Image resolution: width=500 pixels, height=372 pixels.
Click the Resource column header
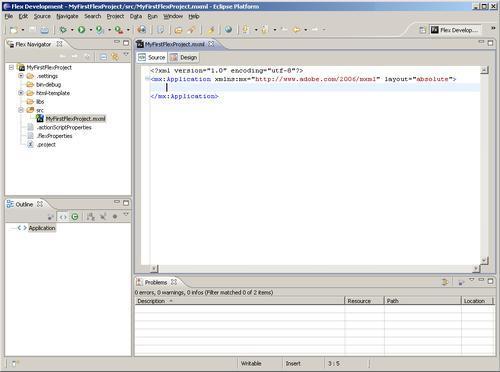pos(364,301)
